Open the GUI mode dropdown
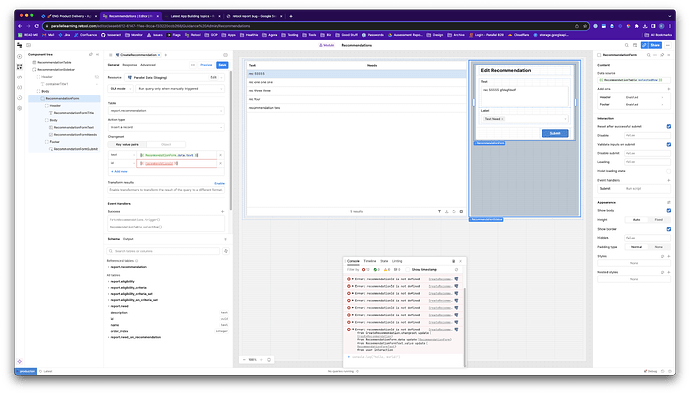Screen dimensions: 690x394 point(120,89)
